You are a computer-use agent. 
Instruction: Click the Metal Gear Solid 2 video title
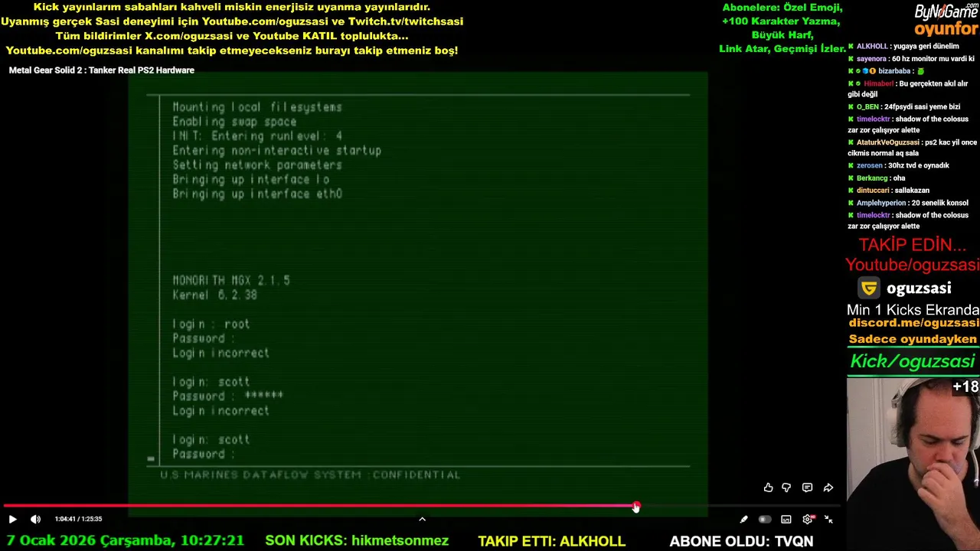point(102,70)
